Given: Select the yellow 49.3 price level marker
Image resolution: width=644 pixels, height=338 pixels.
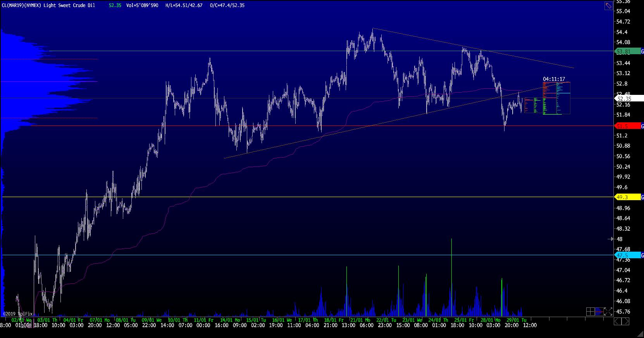Looking at the screenshot, I should [623, 197].
